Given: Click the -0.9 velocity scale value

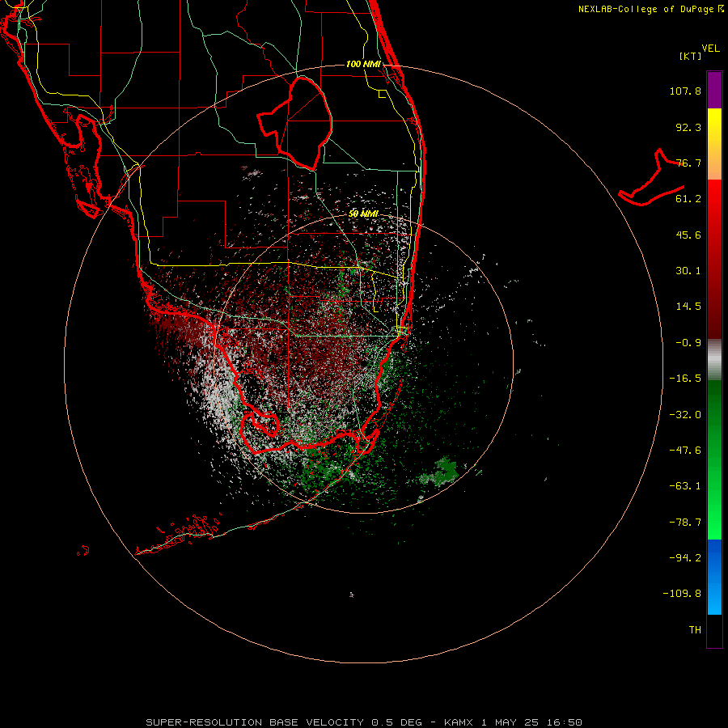Looking at the screenshot, I should click(x=688, y=343).
